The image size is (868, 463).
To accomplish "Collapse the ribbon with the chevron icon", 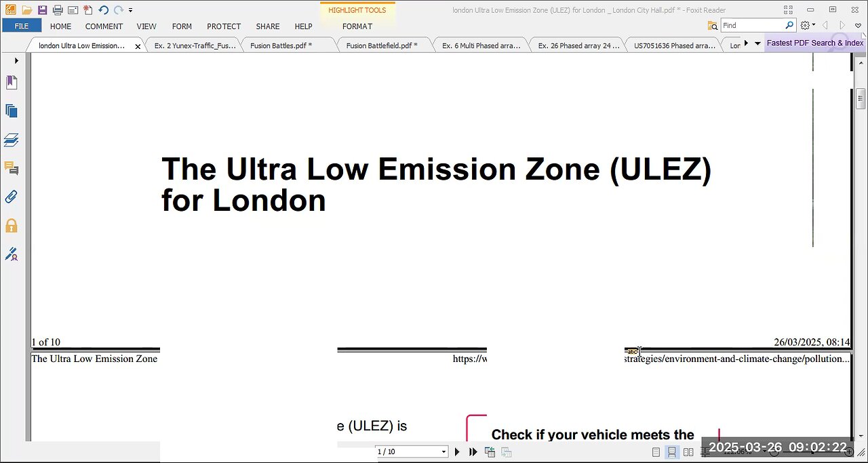I will pos(858,26).
